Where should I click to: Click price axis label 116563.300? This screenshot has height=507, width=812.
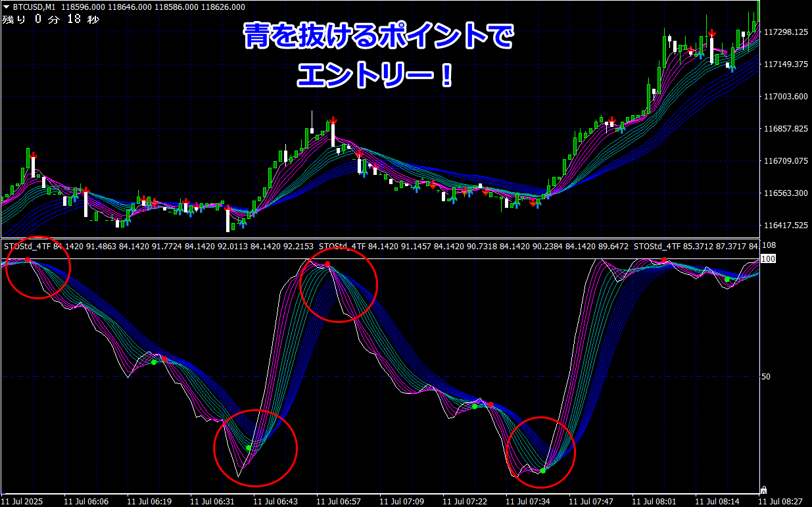coord(786,193)
